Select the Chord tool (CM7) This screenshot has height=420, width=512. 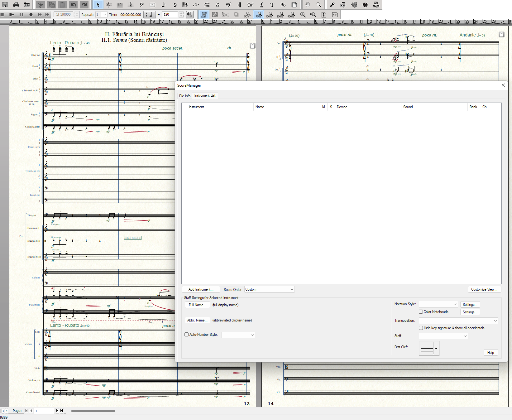(x=250, y=5)
